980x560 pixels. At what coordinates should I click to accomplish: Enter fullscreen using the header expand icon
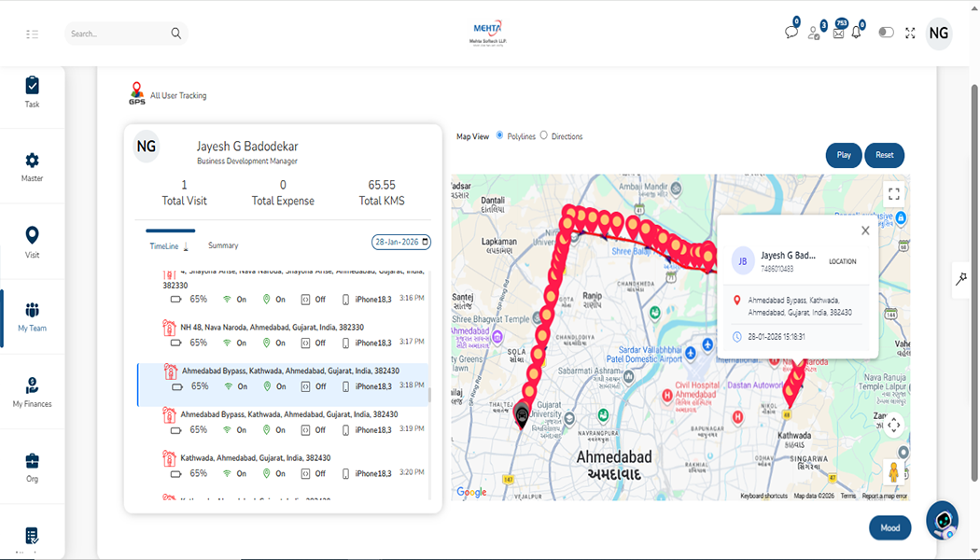(x=910, y=33)
